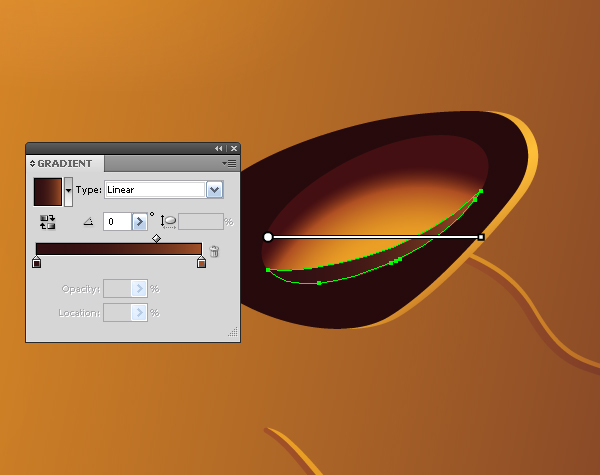Open the Location dropdown arrow
Viewport: 600px width, 475px height.
pyautogui.click(x=139, y=313)
